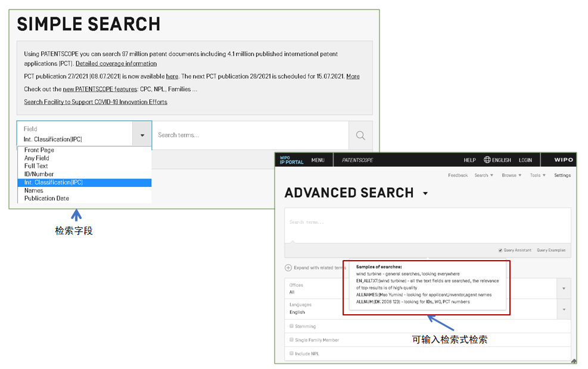Click the scroll-to-top arrow near Include NPL
Image resolution: width=588 pixels, height=369 pixels.
click(x=574, y=361)
